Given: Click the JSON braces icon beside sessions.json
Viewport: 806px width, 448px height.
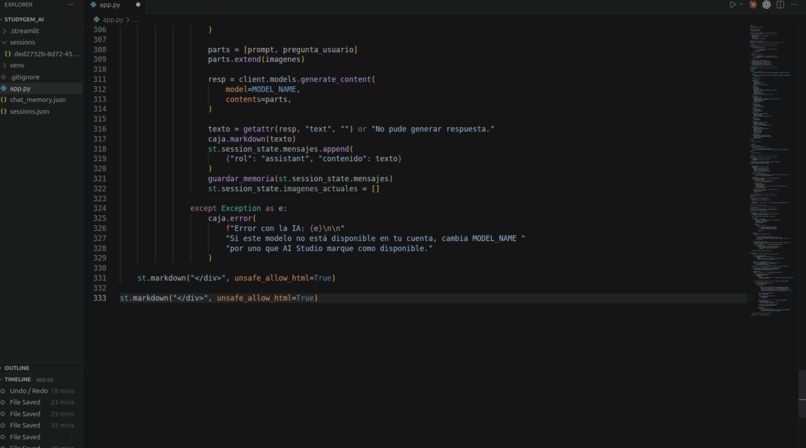Looking at the screenshot, I should click(4, 111).
